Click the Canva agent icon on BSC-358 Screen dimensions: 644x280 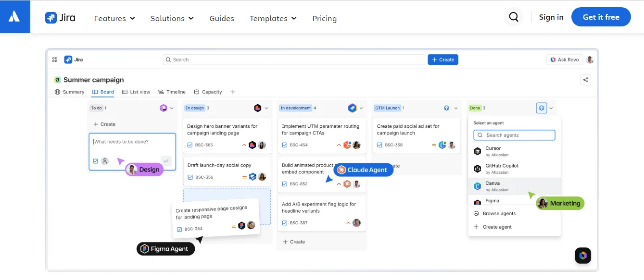(442, 145)
